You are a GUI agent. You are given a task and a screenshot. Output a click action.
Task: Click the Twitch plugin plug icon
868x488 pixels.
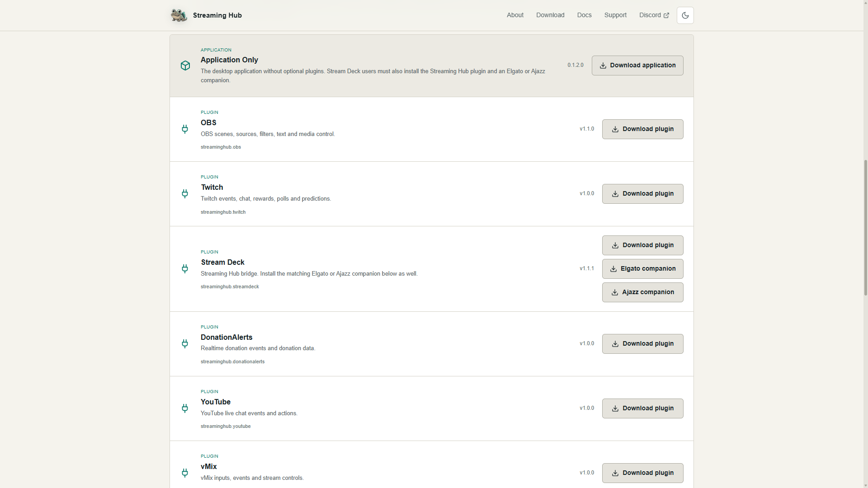tap(185, 194)
